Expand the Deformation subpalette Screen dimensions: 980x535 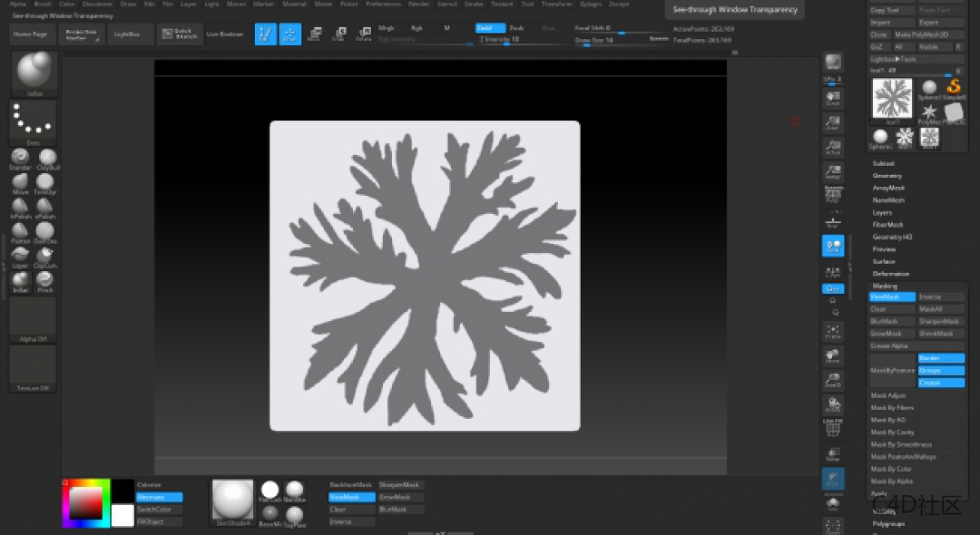890,274
